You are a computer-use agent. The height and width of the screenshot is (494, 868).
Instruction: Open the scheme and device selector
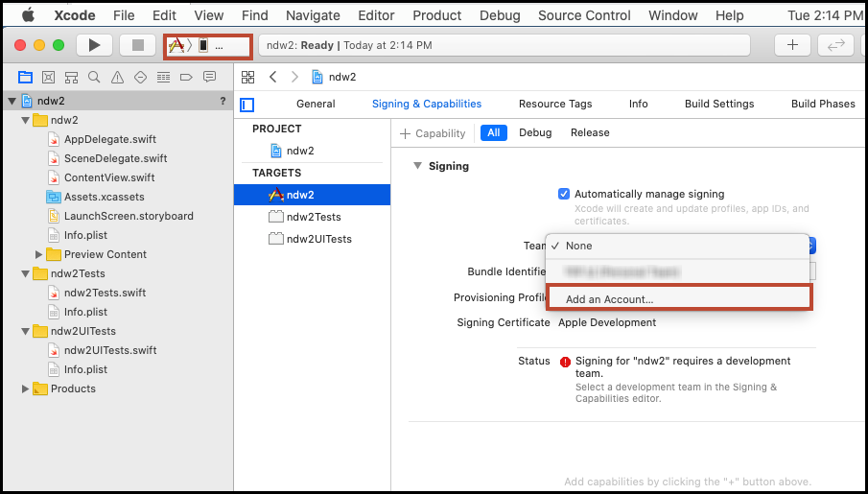pyautogui.click(x=208, y=46)
